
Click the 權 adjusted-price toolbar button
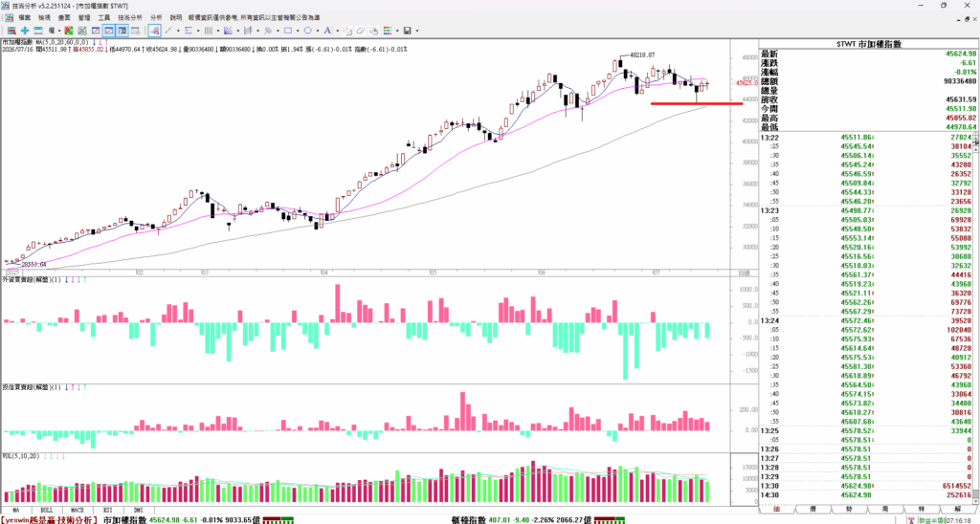52,30
